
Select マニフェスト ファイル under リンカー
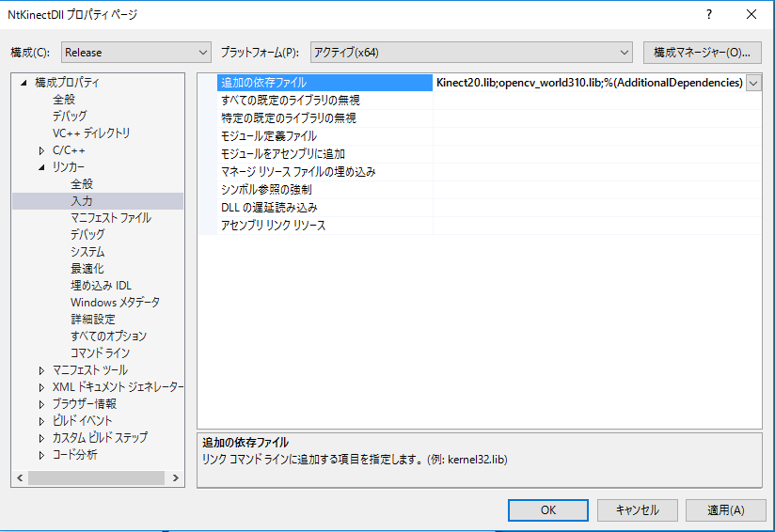[x=110, y=218]
